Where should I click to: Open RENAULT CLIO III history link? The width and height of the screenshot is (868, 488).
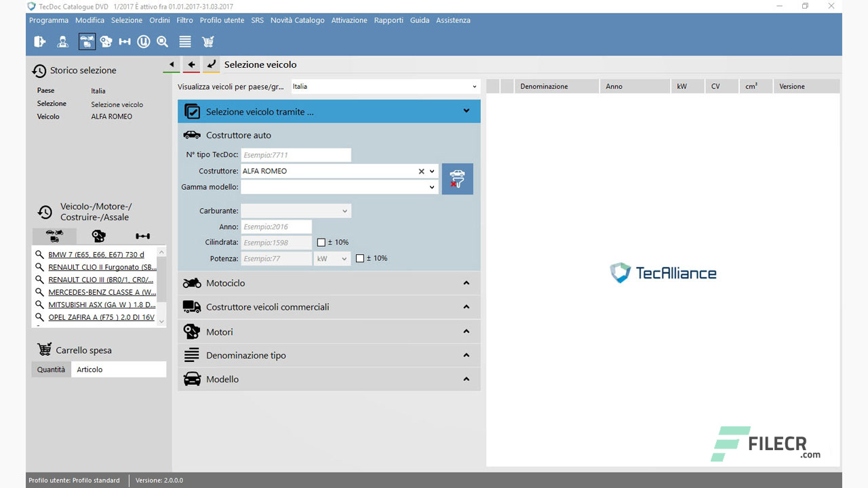(x=101, y=279)
